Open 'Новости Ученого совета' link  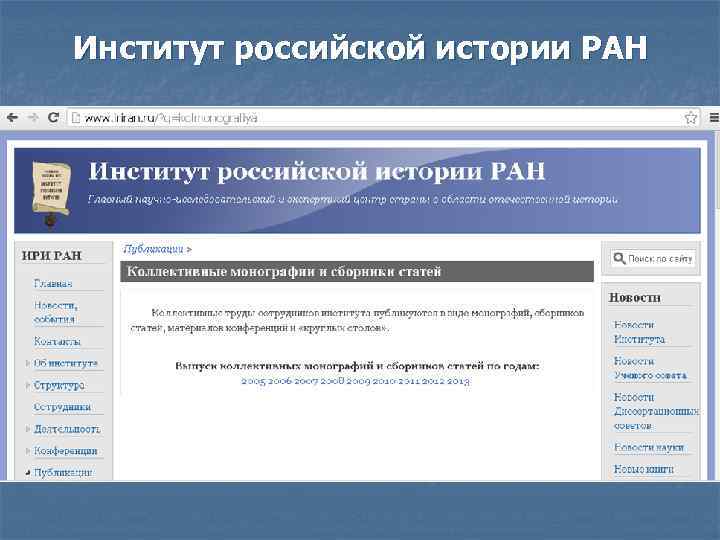pos(650,368)
